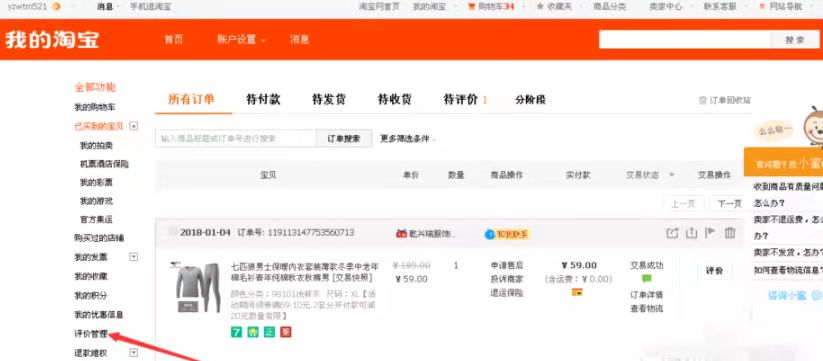
Task: Switch to the 分阶段 tab
Action: 530,99
